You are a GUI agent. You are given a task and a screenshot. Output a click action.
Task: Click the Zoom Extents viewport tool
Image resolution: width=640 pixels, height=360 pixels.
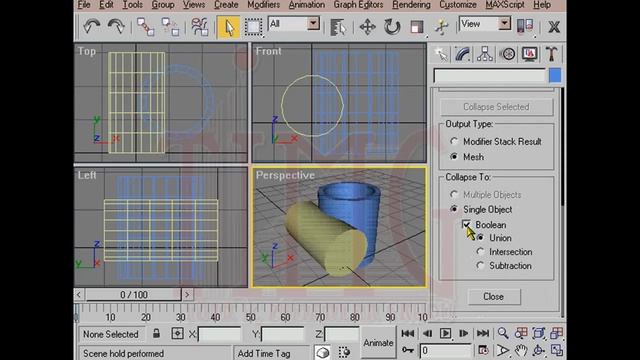(539, 333)
